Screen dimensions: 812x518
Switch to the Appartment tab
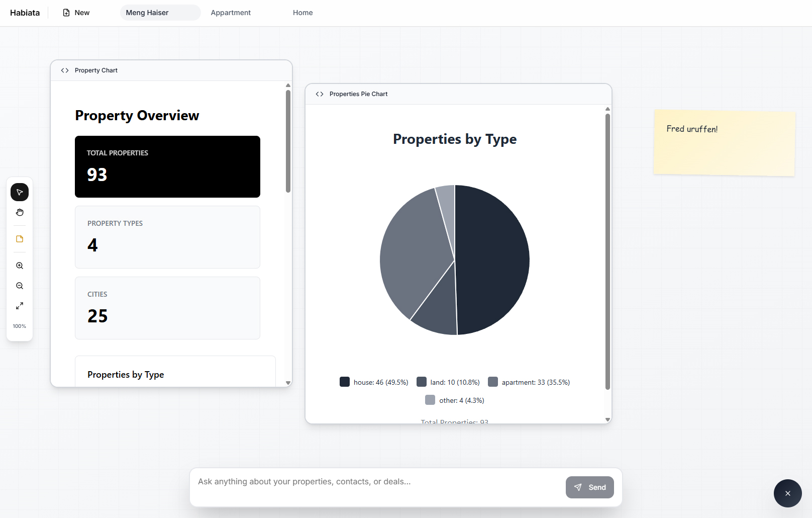231,12
